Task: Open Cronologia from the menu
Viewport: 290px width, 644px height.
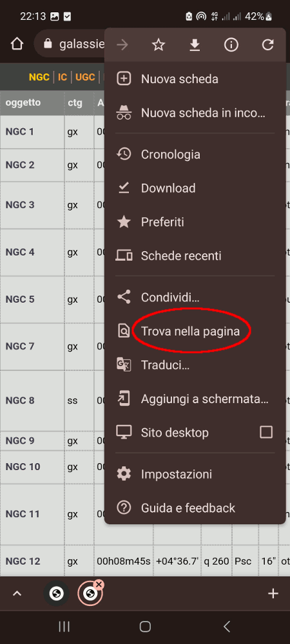Action: [195, 155]
